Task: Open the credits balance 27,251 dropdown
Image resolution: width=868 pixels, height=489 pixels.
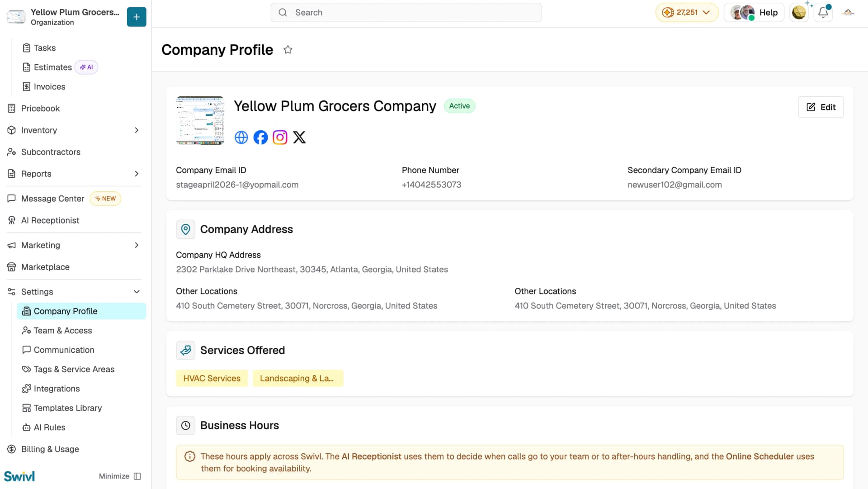Action: coord(687,12)
